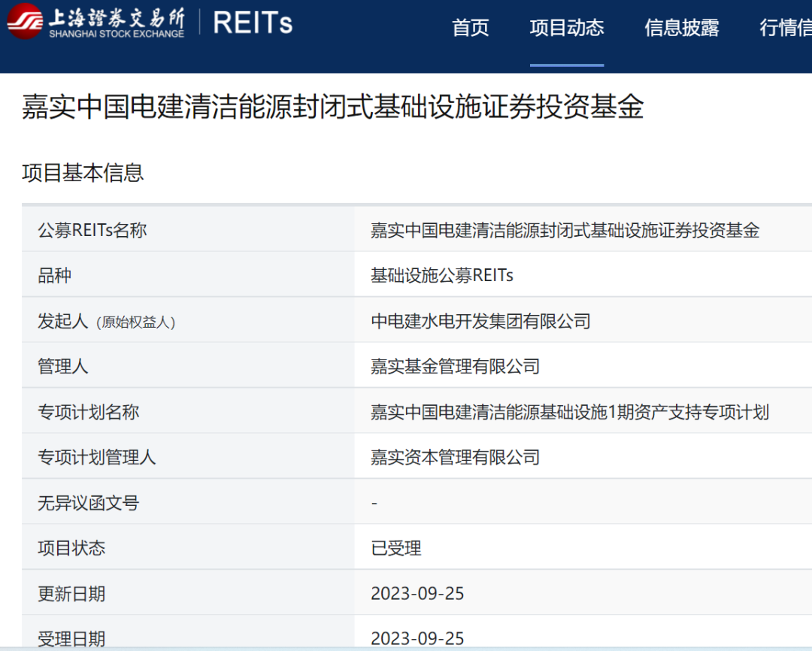Select the 已受理 status value
Screen dimensions: 812x651
(396, 548)
